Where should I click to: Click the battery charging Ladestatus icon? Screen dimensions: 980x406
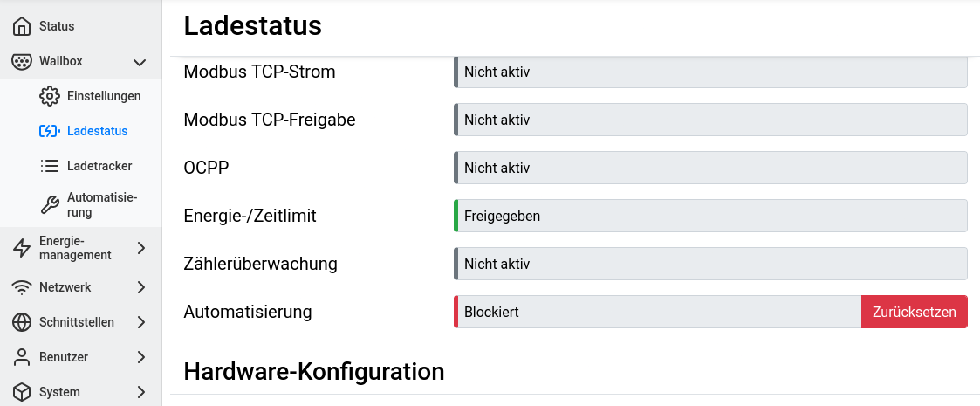click(x=50, y=131)
